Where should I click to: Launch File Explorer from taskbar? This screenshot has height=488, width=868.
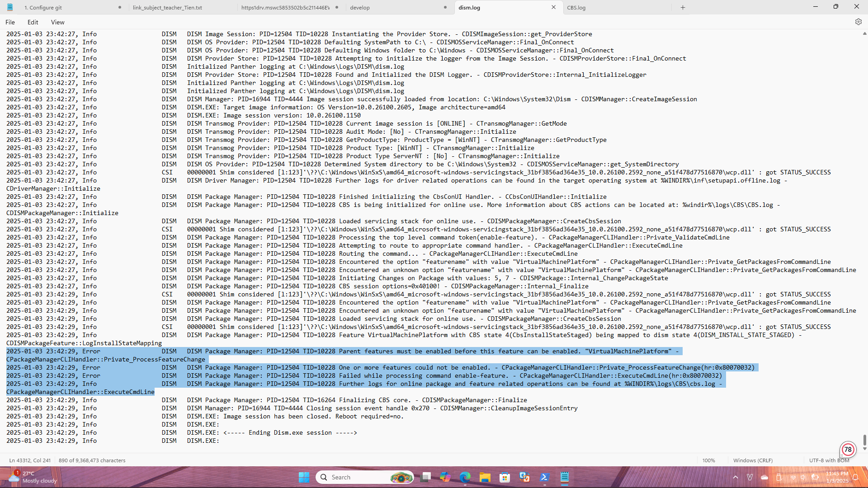click(x=485, y=477)
